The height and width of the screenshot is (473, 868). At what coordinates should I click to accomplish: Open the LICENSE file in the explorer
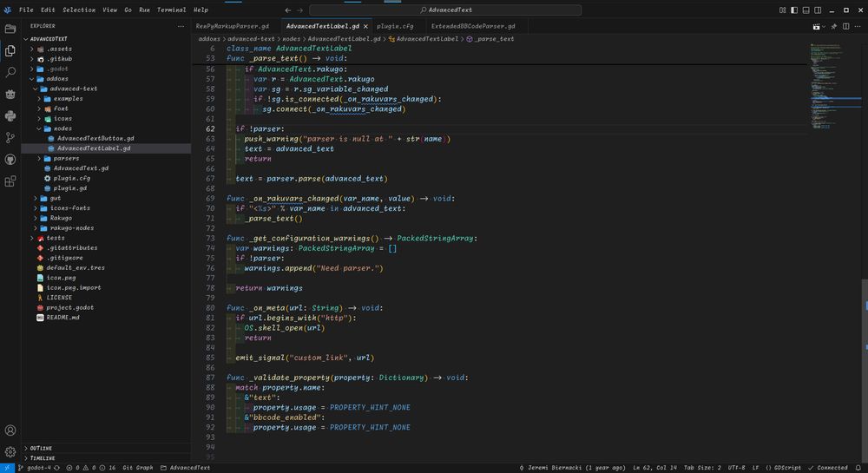click(105, 298)
